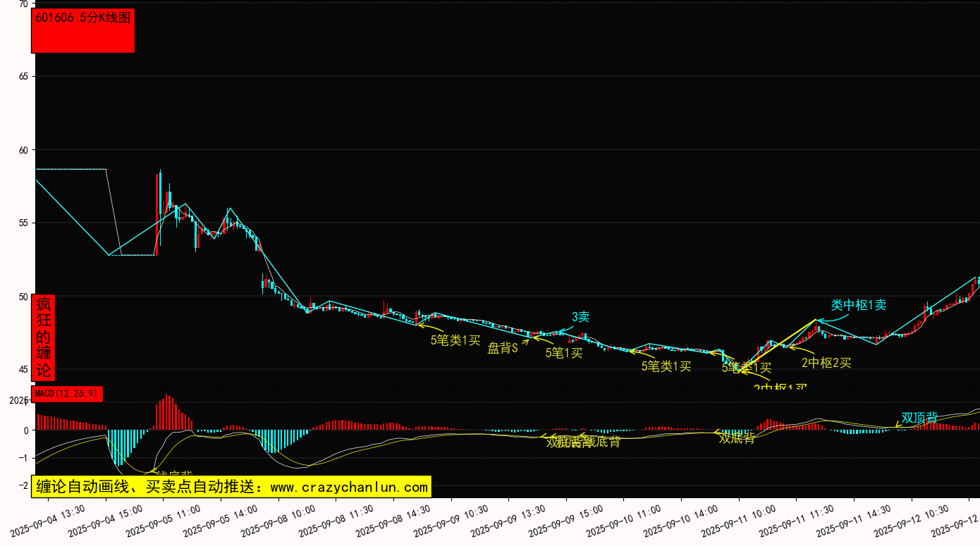Click the 2025-09-11 11:30 time label
This screenshot has width=980, height=546.
795,520
